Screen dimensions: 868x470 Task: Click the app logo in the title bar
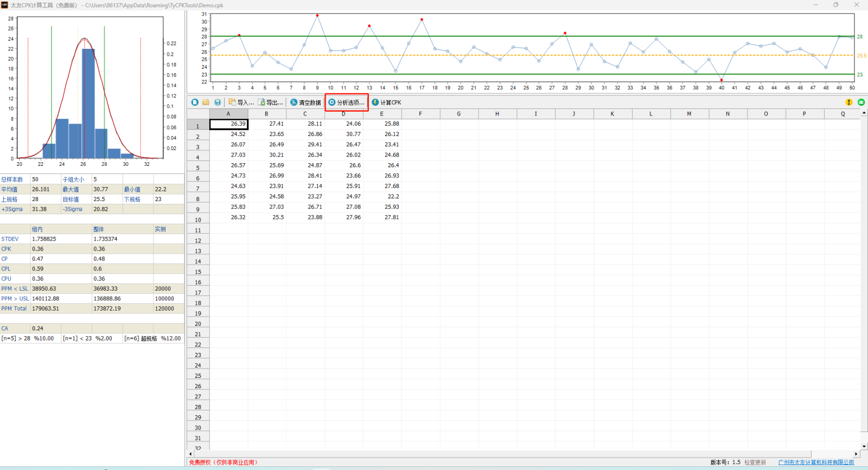[x=4, y=5]
